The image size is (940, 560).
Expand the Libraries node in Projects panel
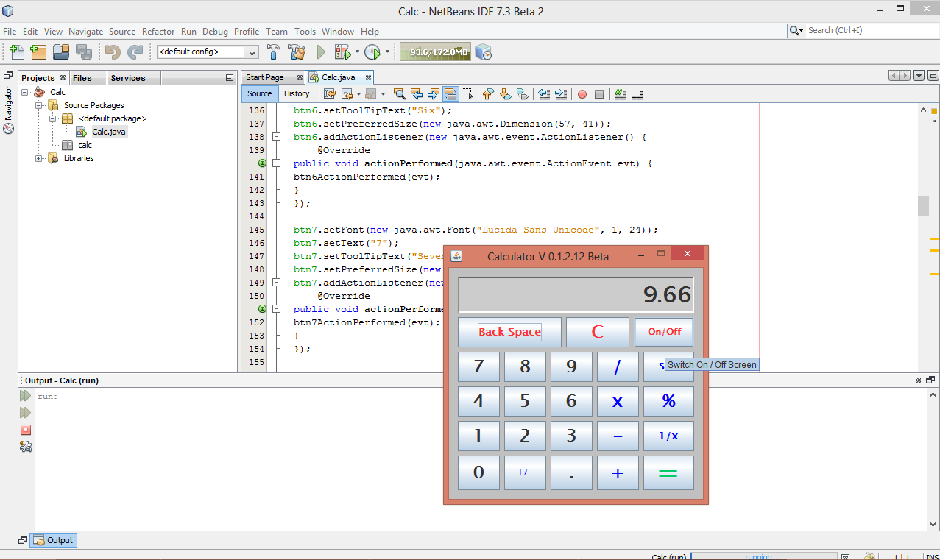coord(38,158)
